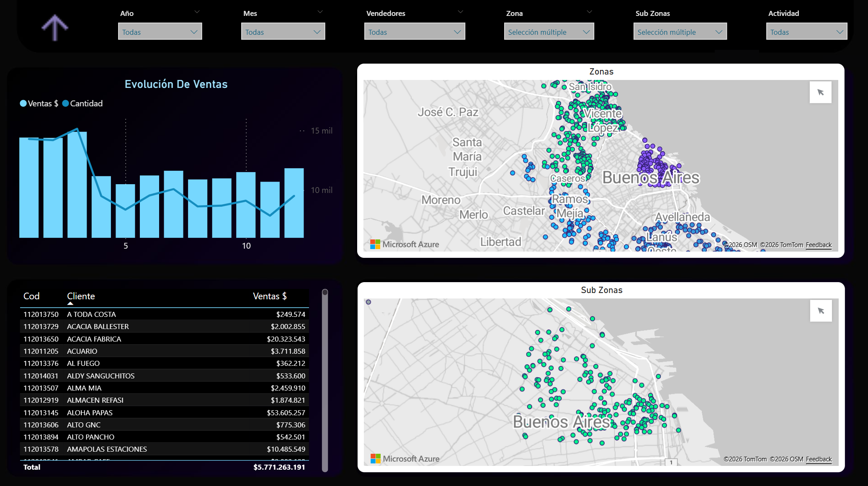The height and width of the screenshot is (486, 868).
Task: Open the Vendedores dropdown
Action: [x=415, y=32]
